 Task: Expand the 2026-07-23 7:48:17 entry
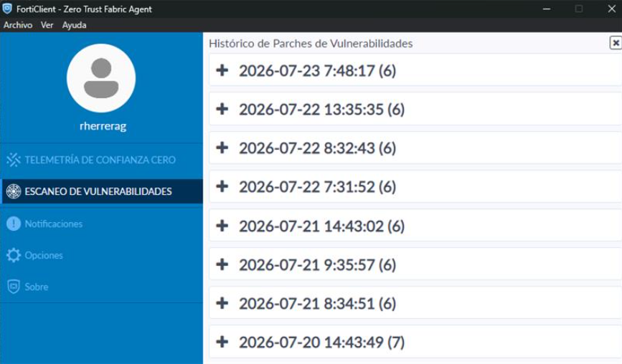pyautogui.click(x=222, y=70)
